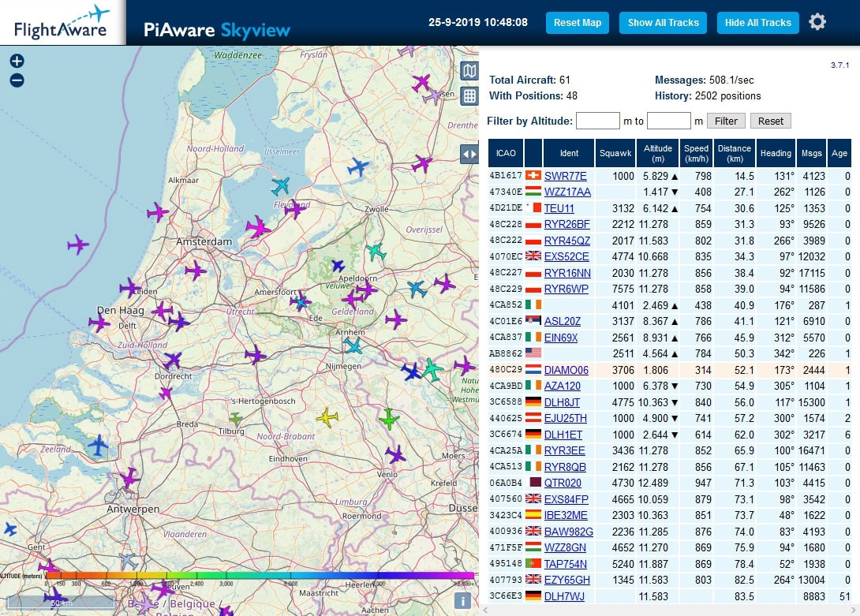This screenshot has height=616, width=860.
Task: Click the altitude color scale bar
Action: [260, 576]
